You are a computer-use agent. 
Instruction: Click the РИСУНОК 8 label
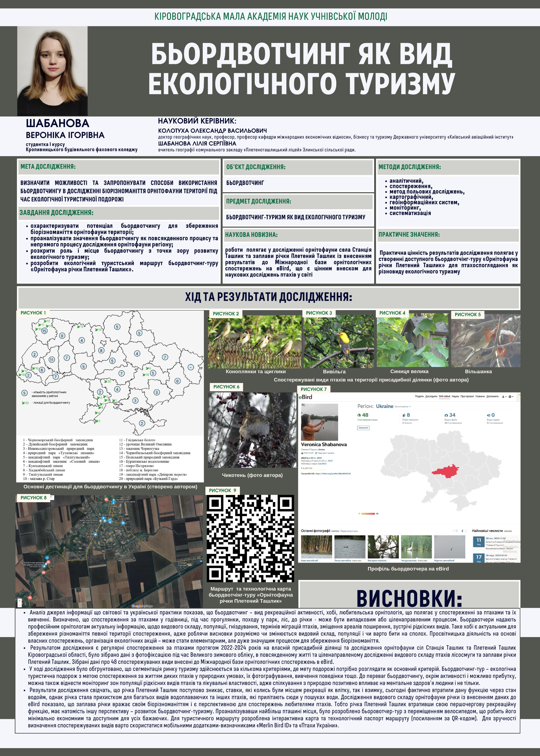[x=34, y=498]
